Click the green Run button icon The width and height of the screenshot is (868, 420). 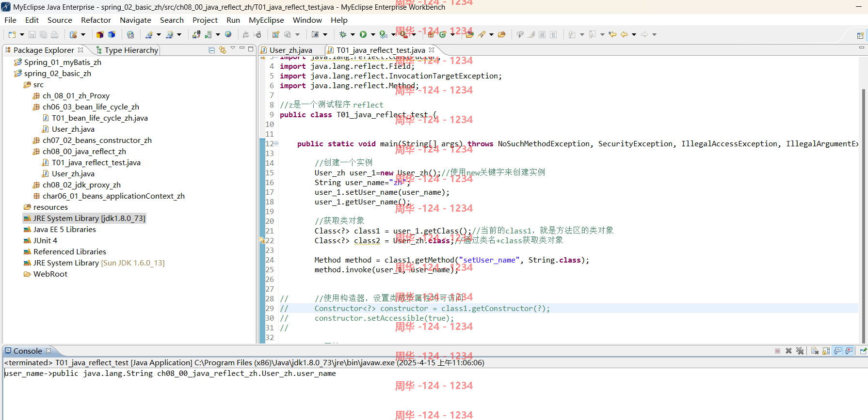(363, 34)
